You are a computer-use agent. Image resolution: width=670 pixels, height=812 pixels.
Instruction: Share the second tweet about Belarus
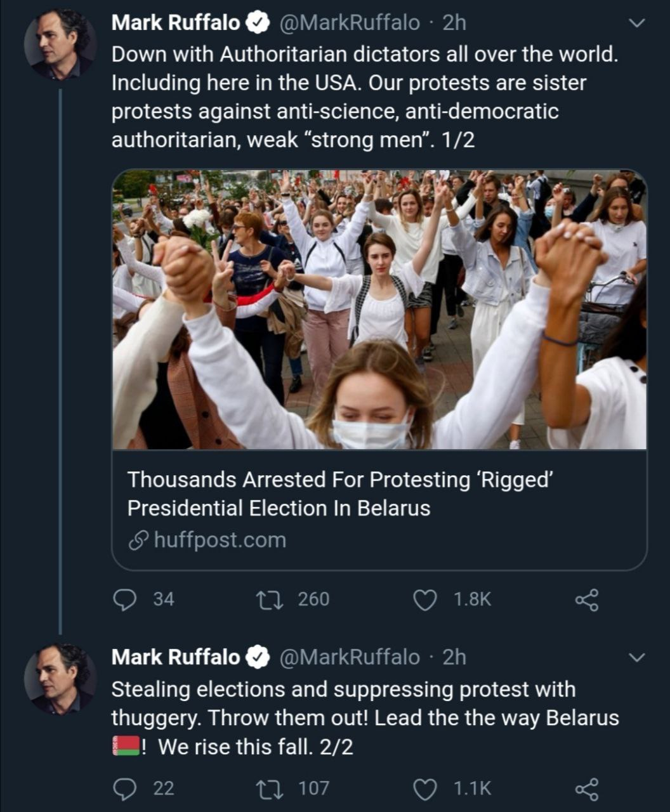(x=586, y=789)
